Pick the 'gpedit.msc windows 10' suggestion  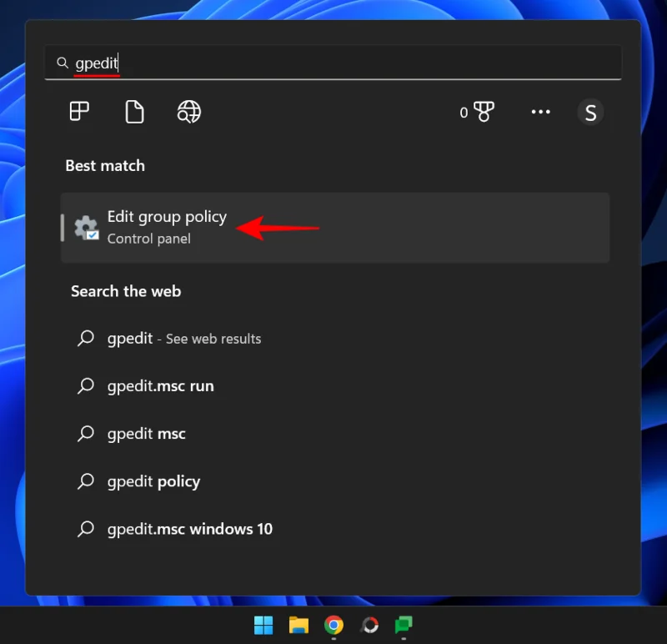click(189, 528)
